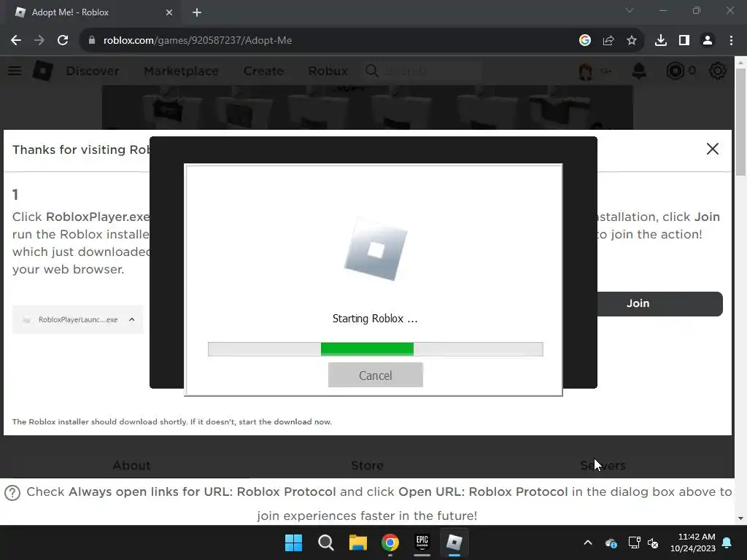Open the tab search chevron

tap(630, 10)
